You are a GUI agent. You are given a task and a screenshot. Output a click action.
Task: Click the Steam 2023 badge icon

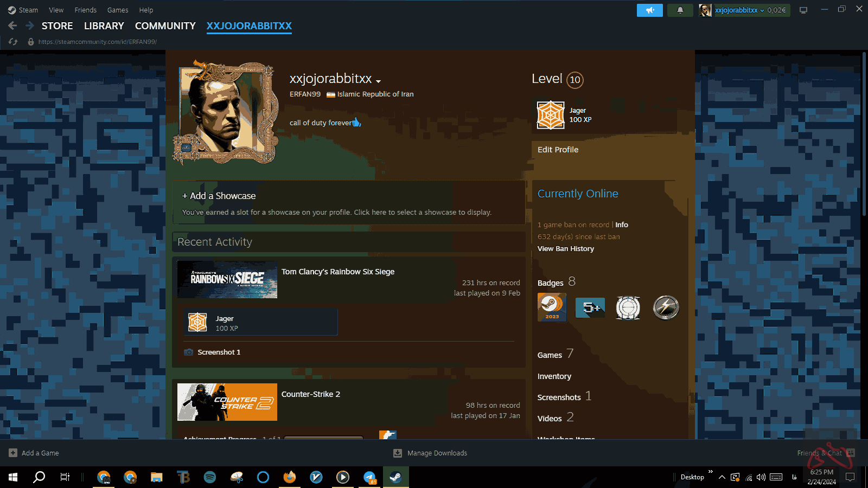coord(552,307)
